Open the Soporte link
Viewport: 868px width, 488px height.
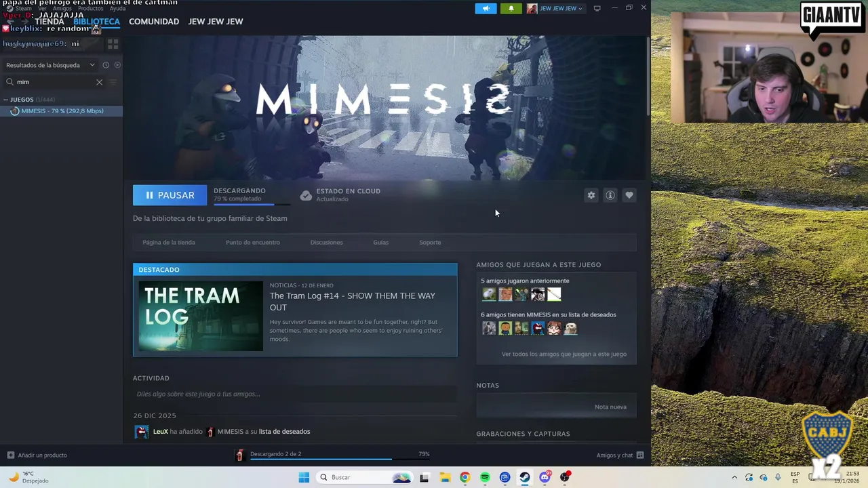430,243
